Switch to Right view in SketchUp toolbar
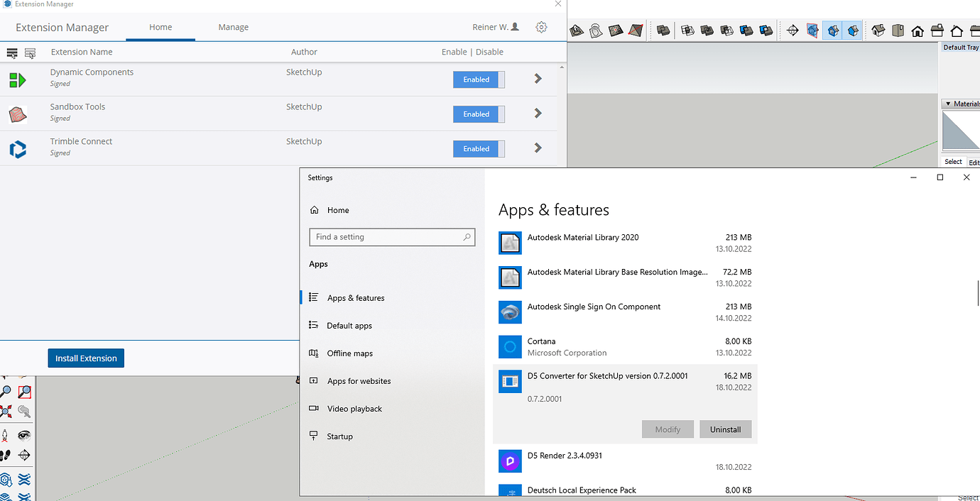980x501 pixels. 937,31
